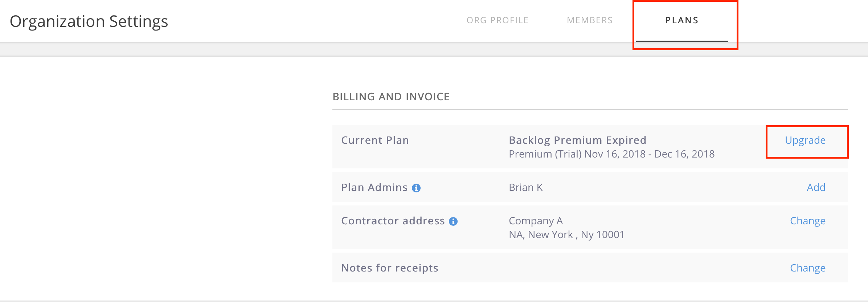Screen dimensions: 868x302
Task: Click the Premium (Trial) date range
Action: (612, 154)
